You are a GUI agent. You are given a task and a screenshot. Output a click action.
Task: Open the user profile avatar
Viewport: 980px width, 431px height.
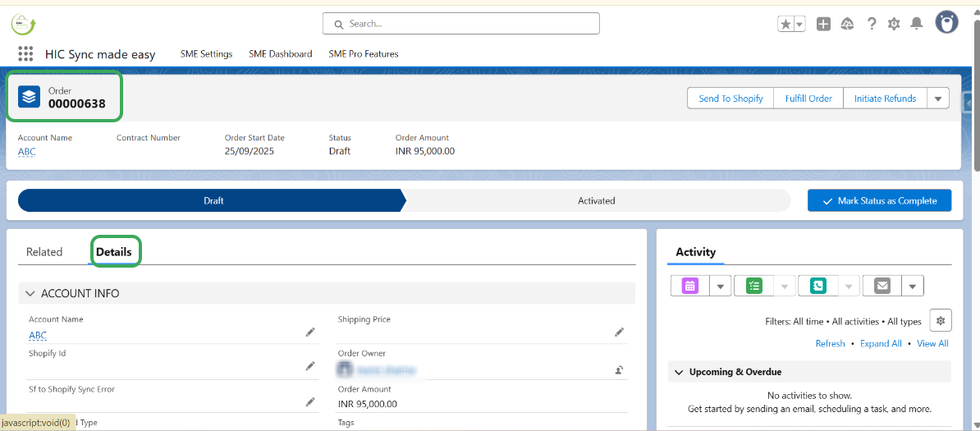coord(947,22)
